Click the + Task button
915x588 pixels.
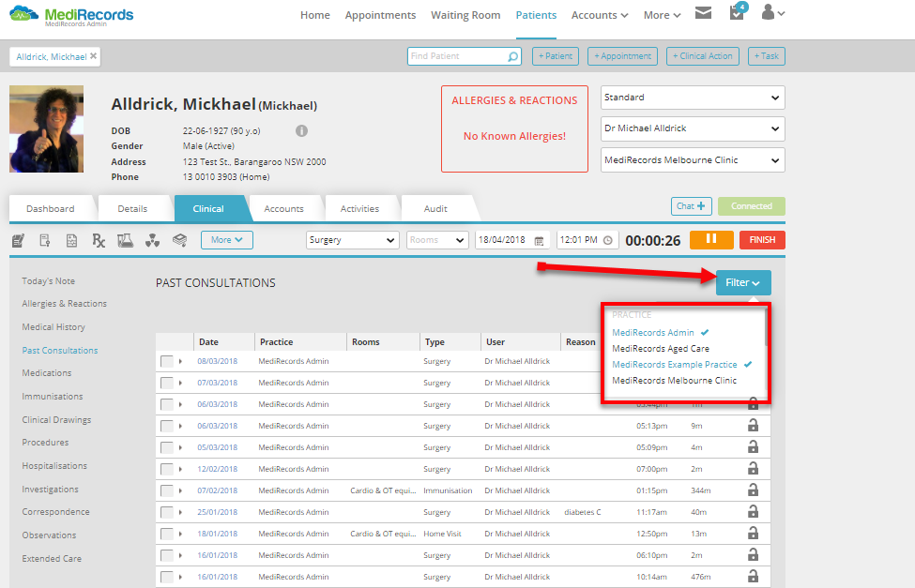click(767, 56)
